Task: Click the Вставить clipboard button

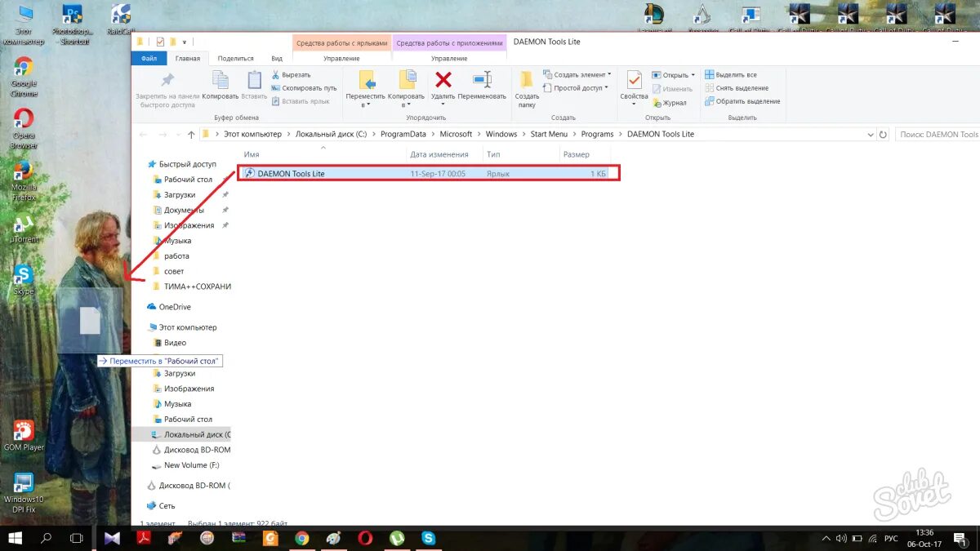Action: coord(254,86)
